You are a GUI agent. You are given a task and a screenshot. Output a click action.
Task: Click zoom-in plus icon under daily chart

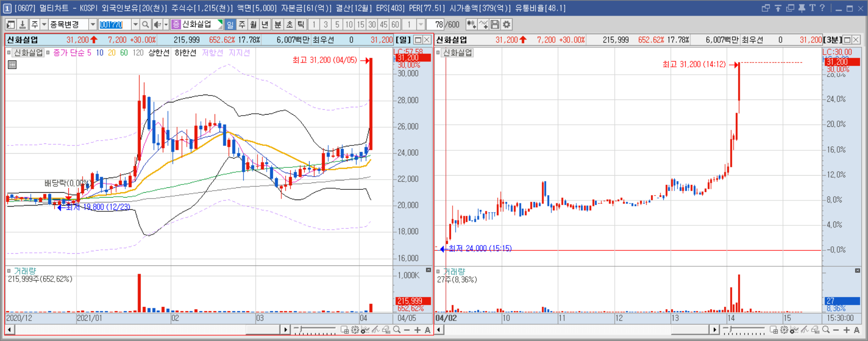pyautogui.click(x=417, y=330)
